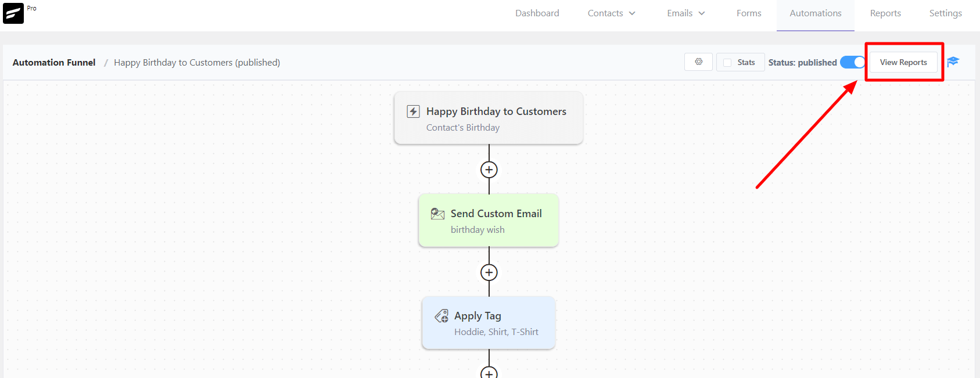This screenshot has width=980, height=378.
Task: Click the Automation Funnel breadcrumb link
Action: pos(54,62)
